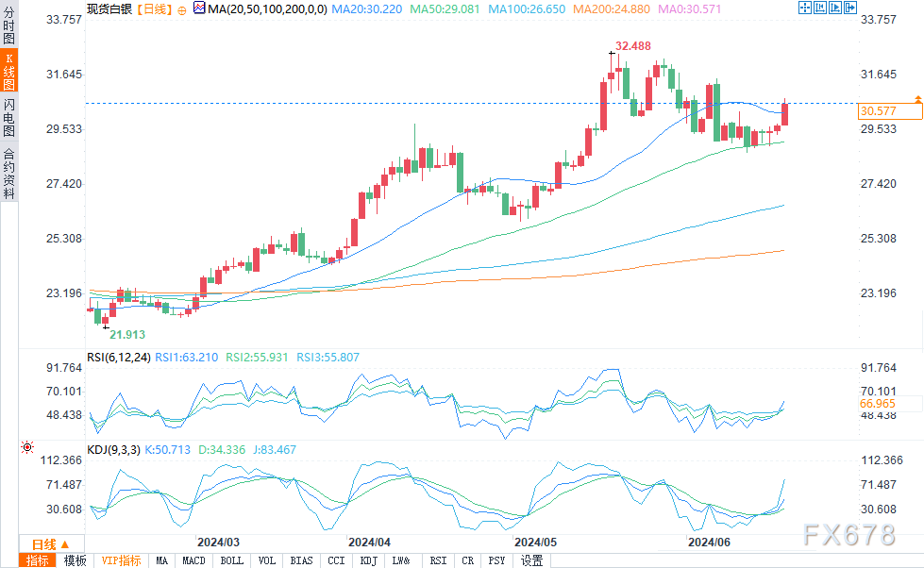
Task: Click the vertical axis scale icon
Action: click(818, 8)
